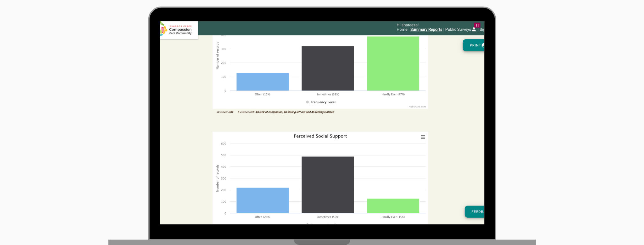
Task: Toggle the Frequency Level legend marker
Action: 307,102
